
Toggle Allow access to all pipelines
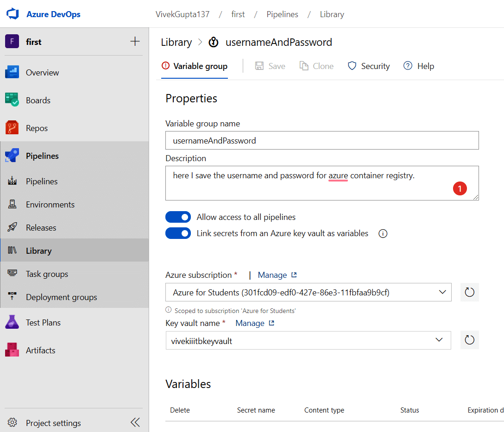coord(178,217)
